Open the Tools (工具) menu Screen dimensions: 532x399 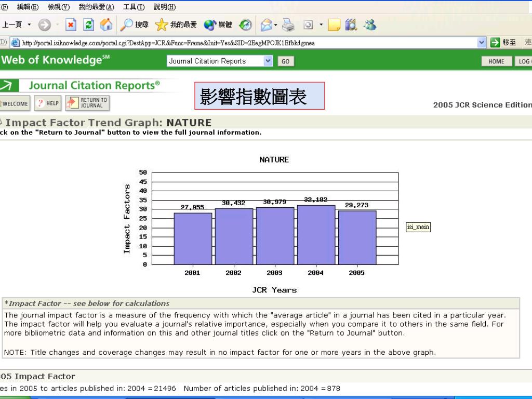point(134,7)
